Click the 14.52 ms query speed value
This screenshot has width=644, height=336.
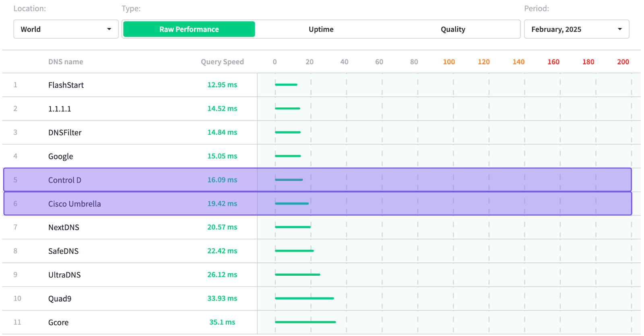pos(222,109)
